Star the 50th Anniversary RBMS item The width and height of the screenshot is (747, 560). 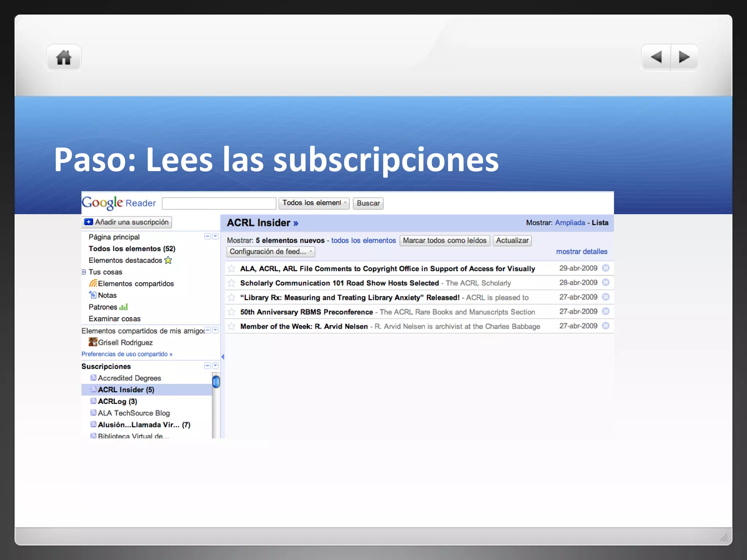point(232,312)
